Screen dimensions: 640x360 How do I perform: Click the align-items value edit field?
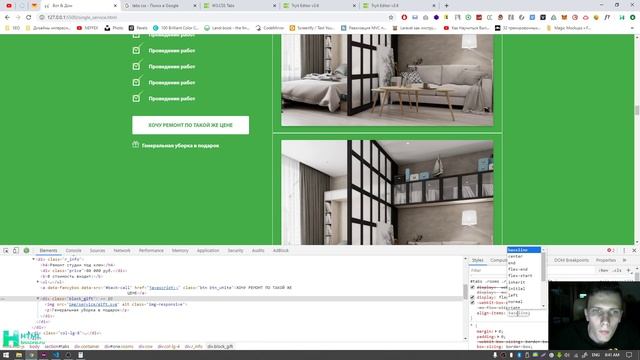pyautogui.click(x=518, y=313)
